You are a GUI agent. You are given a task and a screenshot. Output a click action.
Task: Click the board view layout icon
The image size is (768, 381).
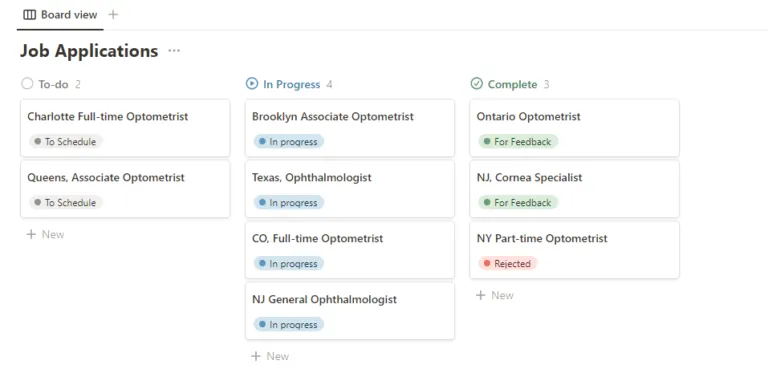click(29, 15)
